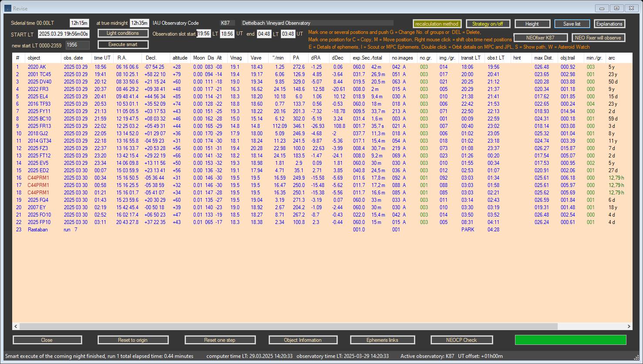Click the green progress bar

[570, 340]
